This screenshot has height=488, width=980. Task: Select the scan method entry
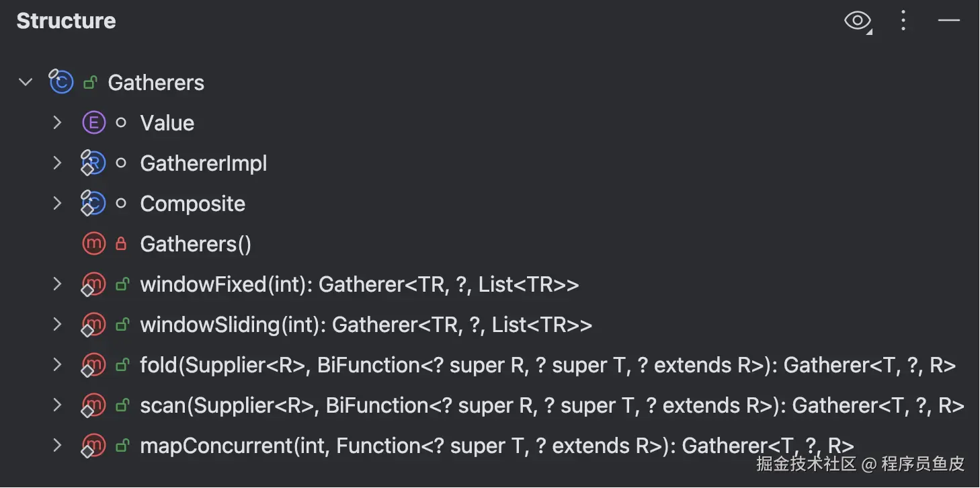[552, 405]
